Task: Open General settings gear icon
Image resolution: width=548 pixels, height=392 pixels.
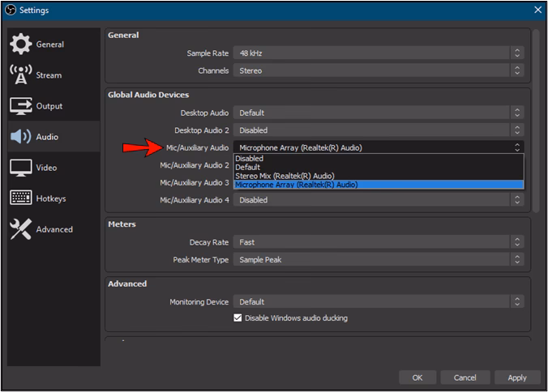Action: [20, 44]
